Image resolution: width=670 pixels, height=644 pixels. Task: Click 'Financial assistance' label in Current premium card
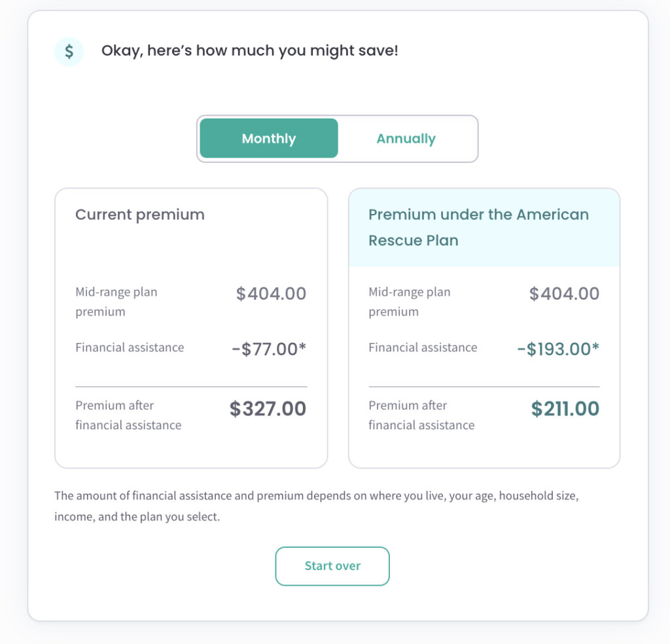pos(130,348)
